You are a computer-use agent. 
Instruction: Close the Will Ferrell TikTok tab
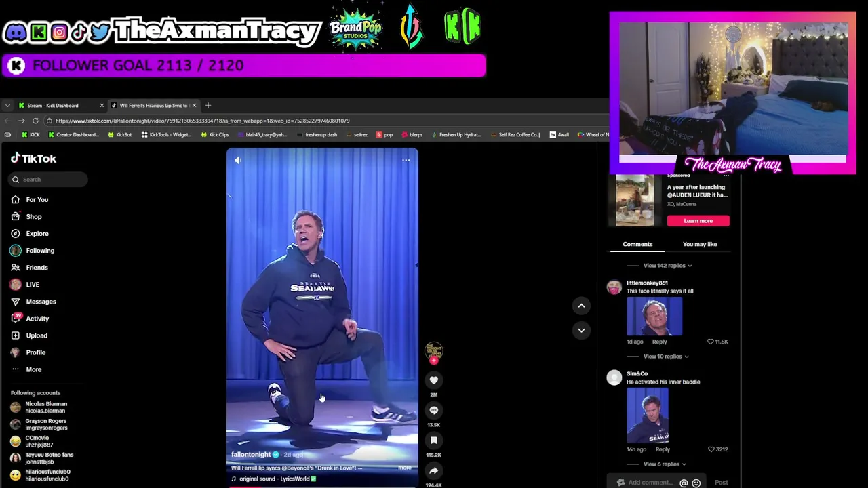pyautogui.click(x=194, y=106)
